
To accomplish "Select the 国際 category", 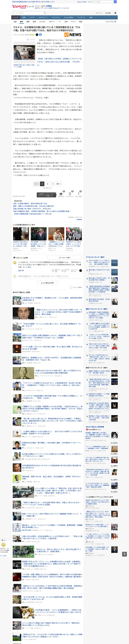I will tap(28, 22).
